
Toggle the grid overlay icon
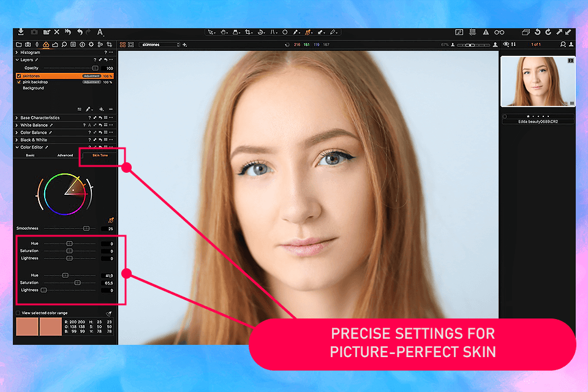tap(472, 32)
